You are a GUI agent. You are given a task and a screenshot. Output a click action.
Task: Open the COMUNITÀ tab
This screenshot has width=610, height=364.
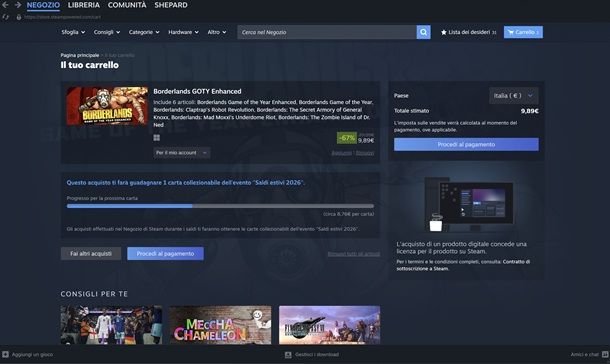pos(127,5)
